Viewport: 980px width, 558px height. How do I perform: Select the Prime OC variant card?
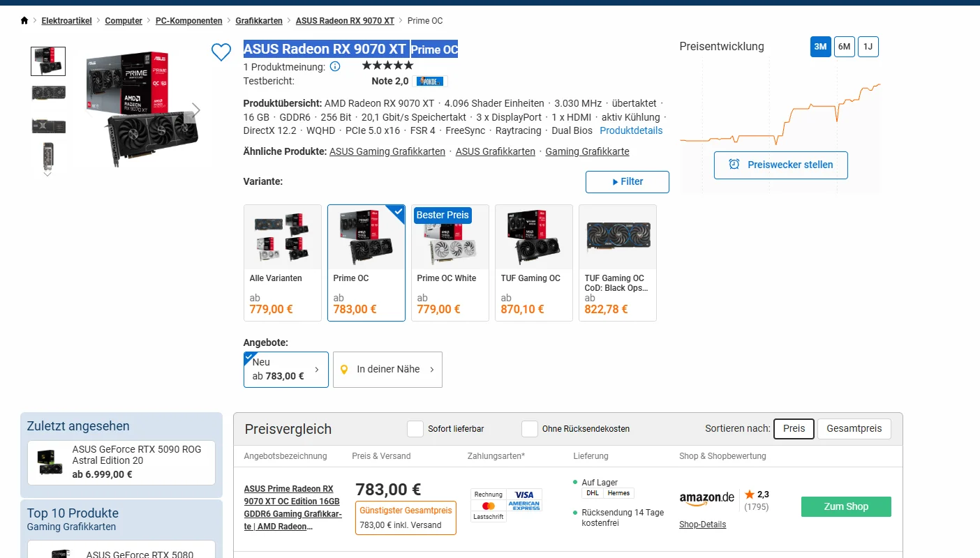pos(366,263)
